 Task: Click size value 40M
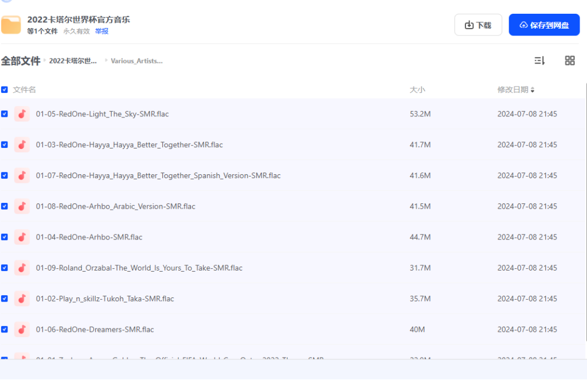pyautogui.click(x=417, y=330)
